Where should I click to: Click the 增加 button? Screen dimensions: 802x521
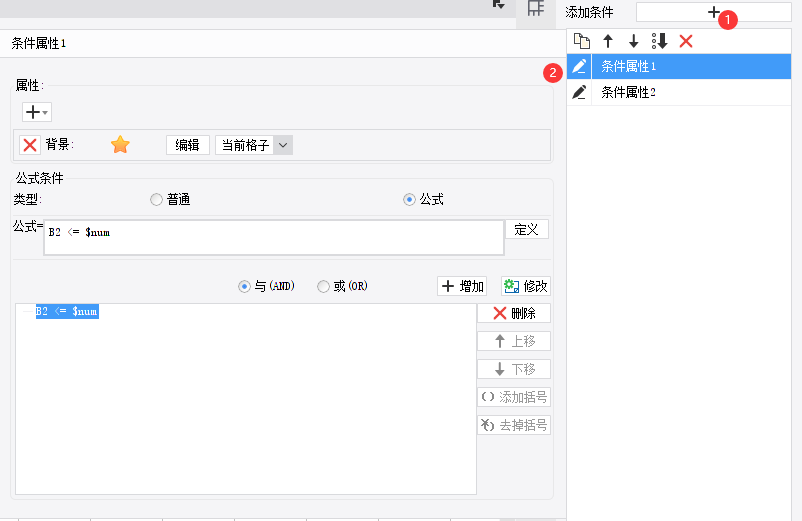tap(462, 286)
